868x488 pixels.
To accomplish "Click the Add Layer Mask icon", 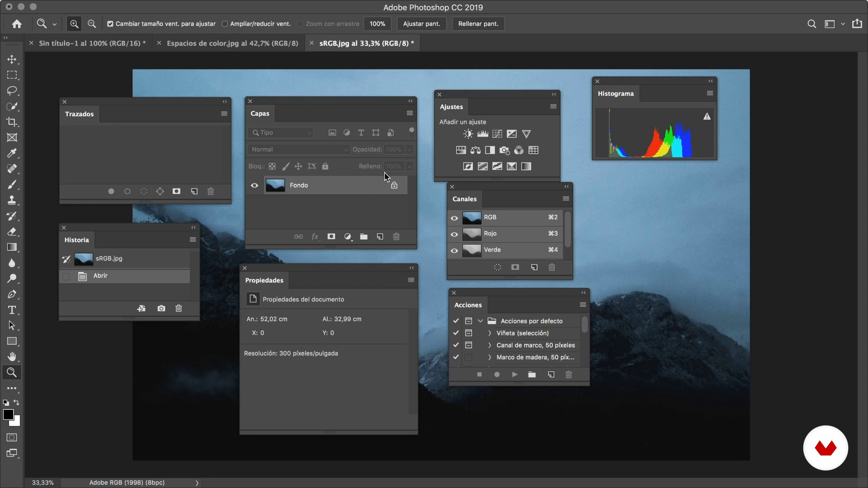I will click(x=331, y=237).
